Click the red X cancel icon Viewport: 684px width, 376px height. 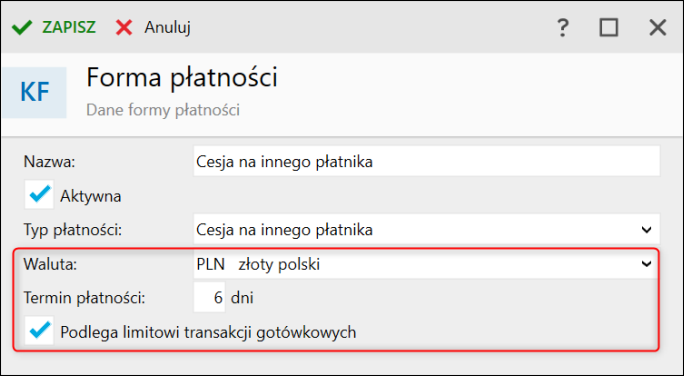[x=124, y=27]
